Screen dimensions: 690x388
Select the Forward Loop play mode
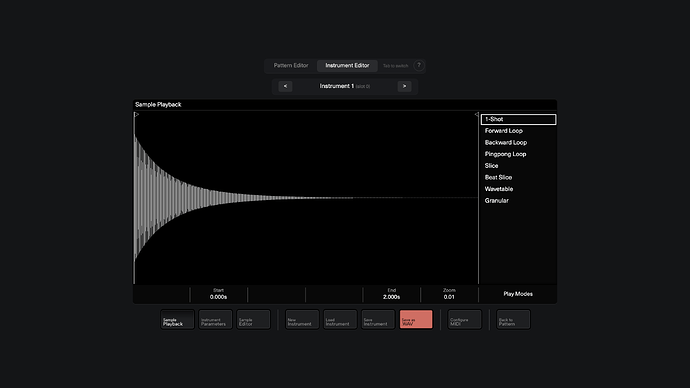518,131
